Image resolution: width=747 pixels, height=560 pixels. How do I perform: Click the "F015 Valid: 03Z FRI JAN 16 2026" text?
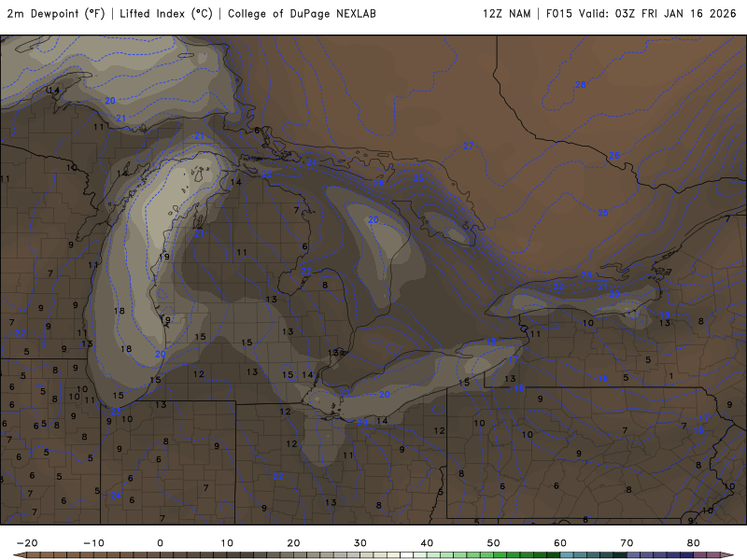(x=641, y=14)
